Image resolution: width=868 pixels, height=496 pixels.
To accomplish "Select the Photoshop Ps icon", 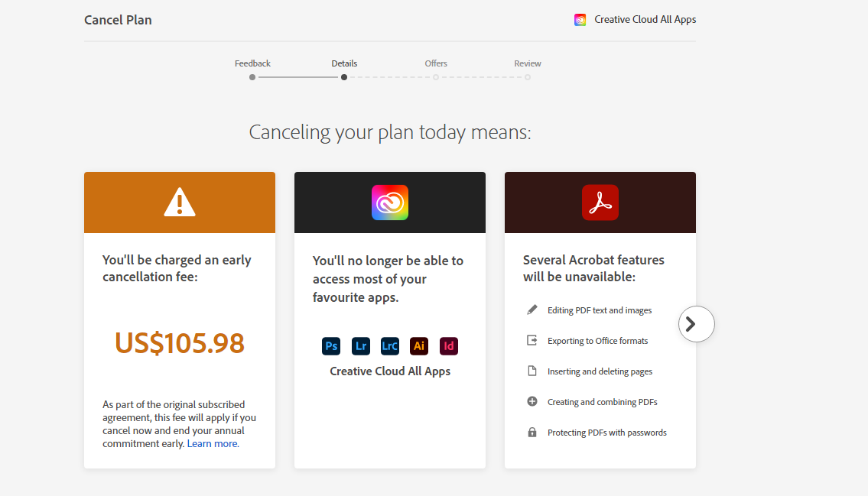I will click(x=331, y=346).
